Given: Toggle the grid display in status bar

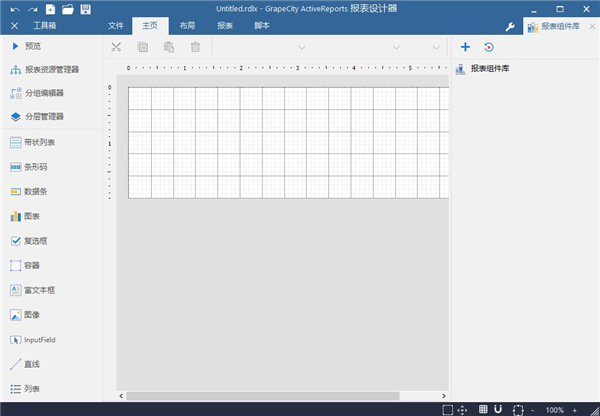Looking at the screenshot, I should coord(483,409).
